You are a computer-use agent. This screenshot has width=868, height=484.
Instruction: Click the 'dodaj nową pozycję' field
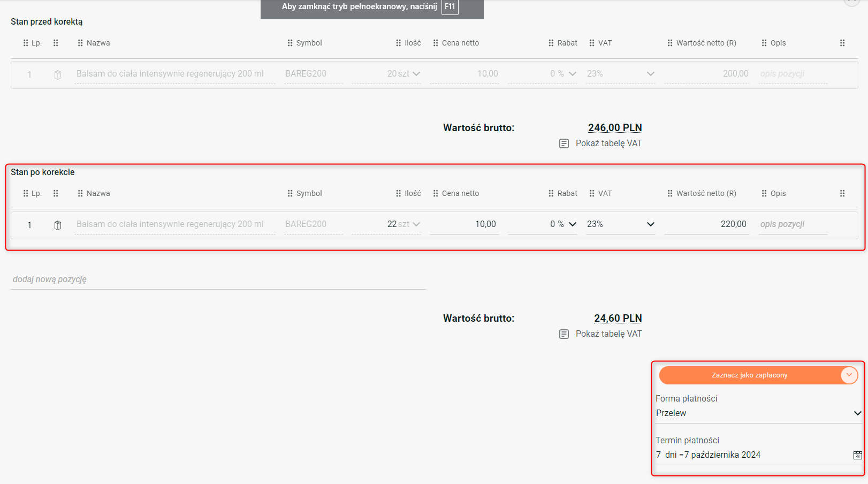click(x=218, y=279)
